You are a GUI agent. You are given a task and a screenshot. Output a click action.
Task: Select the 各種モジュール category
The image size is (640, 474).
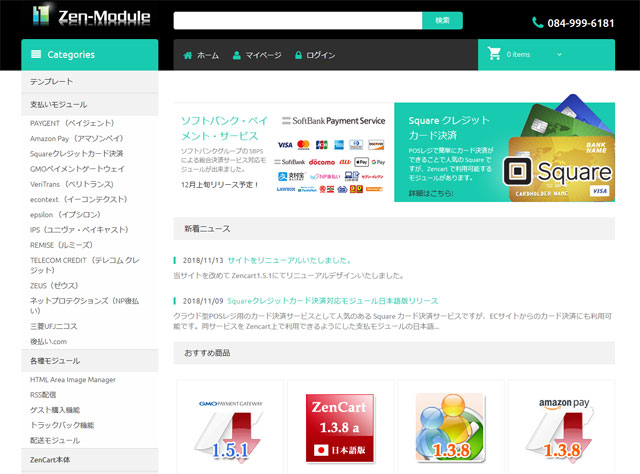point(89,361)
